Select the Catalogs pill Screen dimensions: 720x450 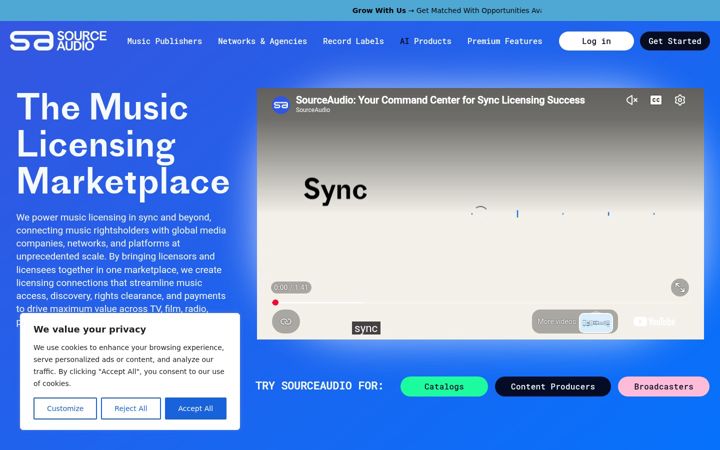pos(444,387)
